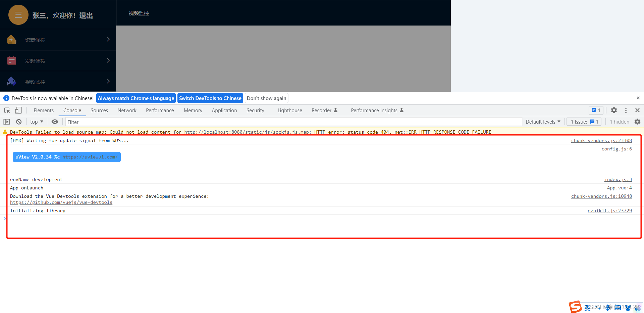Switch to the Memory tab
Screen dimensions: 644x313
193,110
